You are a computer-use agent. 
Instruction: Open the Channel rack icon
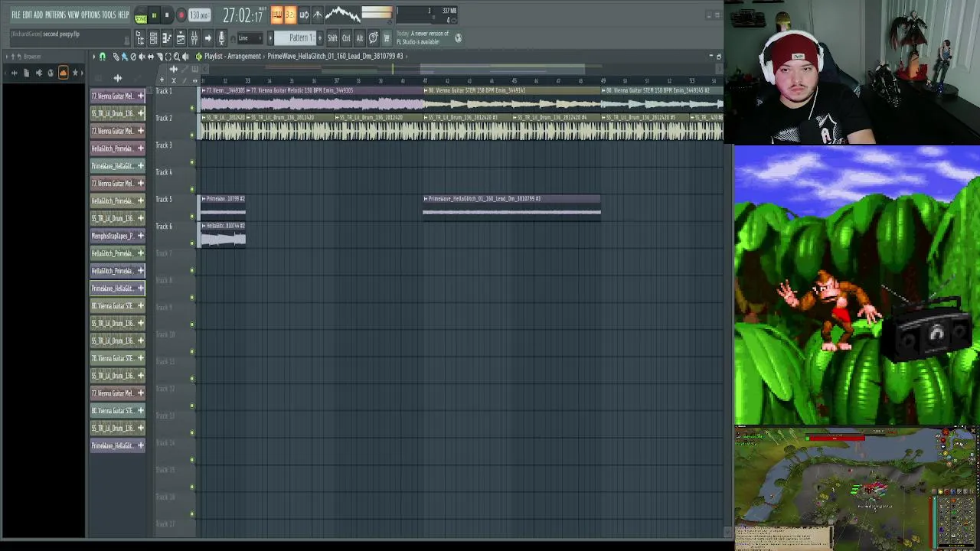coord(153,38)
